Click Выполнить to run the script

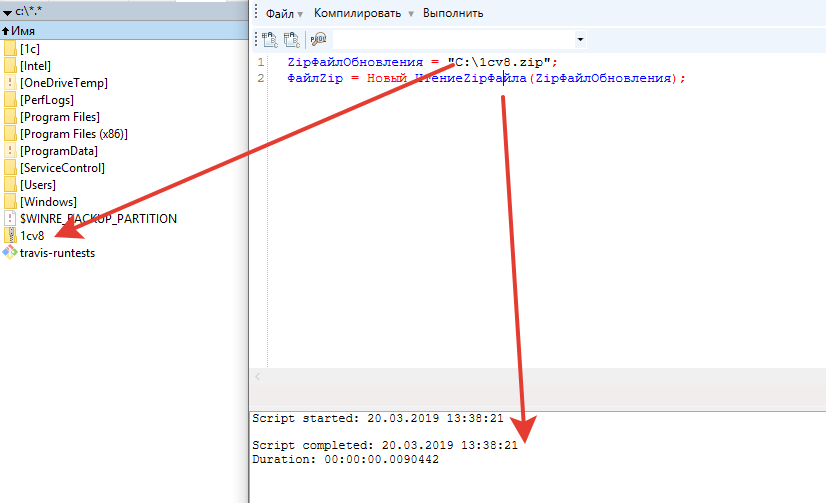[453, 13]
